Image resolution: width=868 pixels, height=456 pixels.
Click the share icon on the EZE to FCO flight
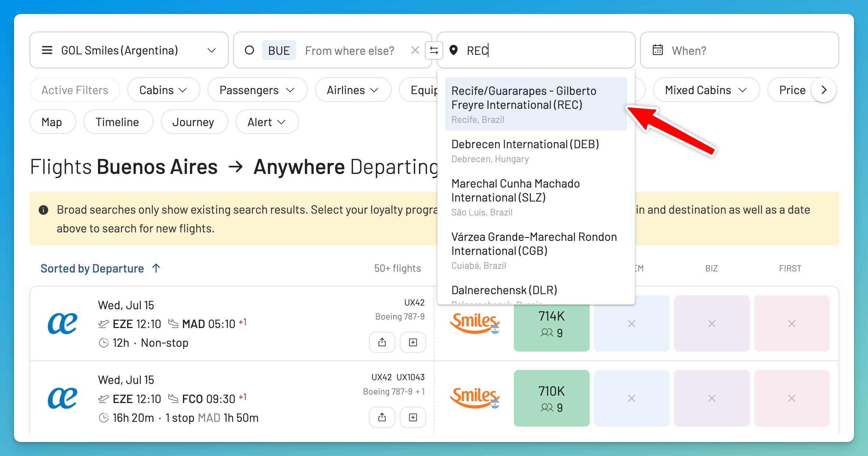(382, 417)
